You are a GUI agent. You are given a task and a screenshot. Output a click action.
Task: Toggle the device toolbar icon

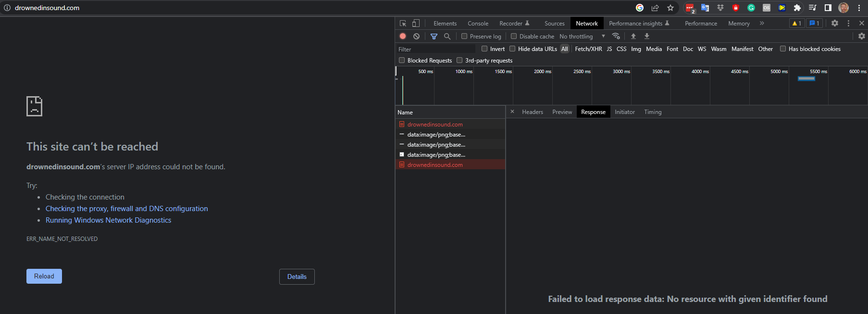click(416, 23)
